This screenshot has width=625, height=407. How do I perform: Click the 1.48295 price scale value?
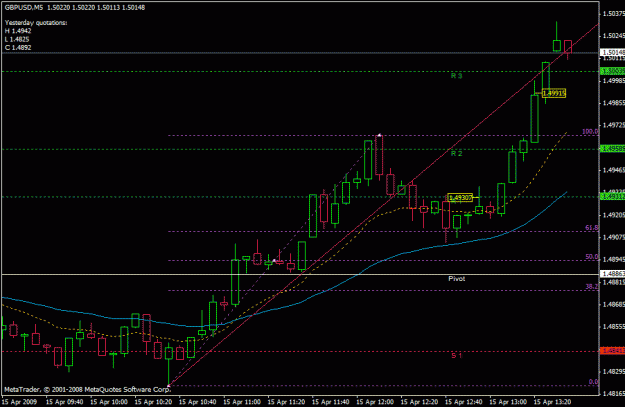(613, 372)
